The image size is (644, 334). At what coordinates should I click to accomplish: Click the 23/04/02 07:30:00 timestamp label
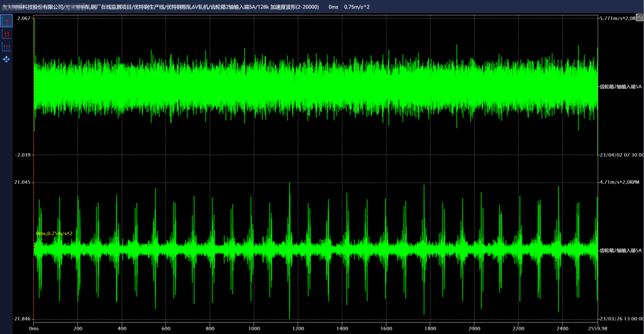tap(621, 154)
